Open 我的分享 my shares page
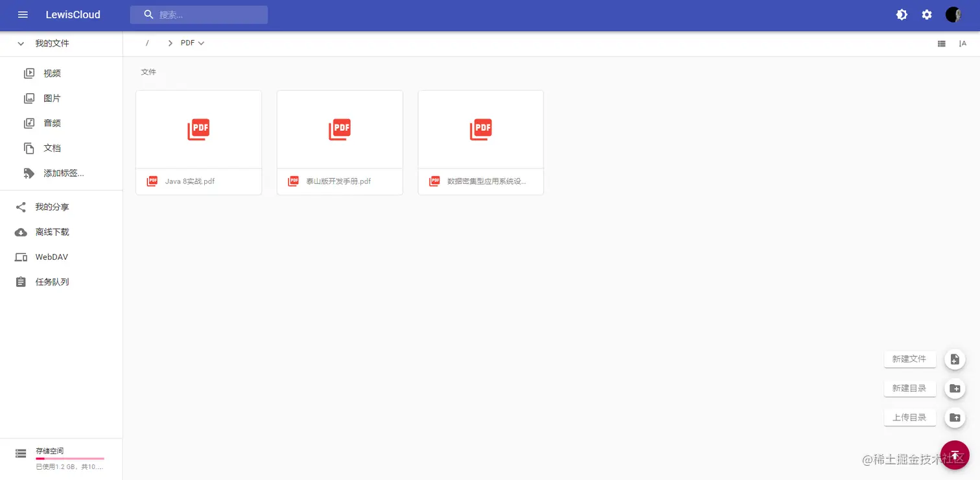Screen dimensions: 980x480 point(52,207)
